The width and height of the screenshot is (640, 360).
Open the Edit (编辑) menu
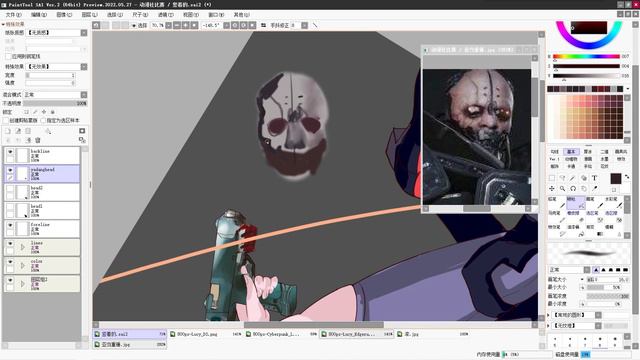coord(39,15)
